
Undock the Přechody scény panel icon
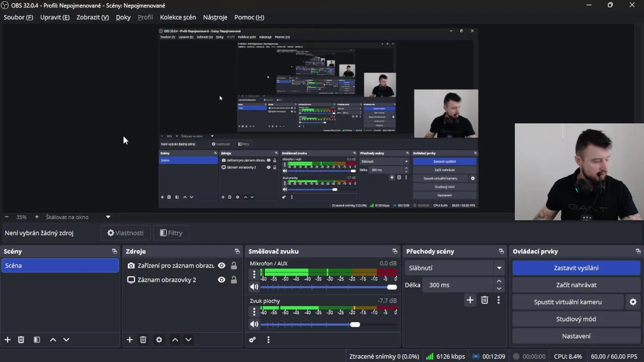(x=502, y=251)
